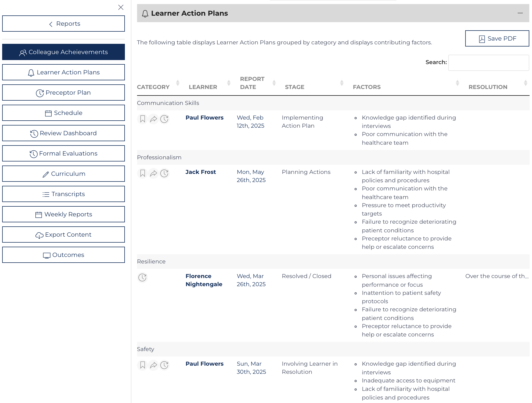Save the table as PDF
The image size is (532, 403).
tap(497, 38)
